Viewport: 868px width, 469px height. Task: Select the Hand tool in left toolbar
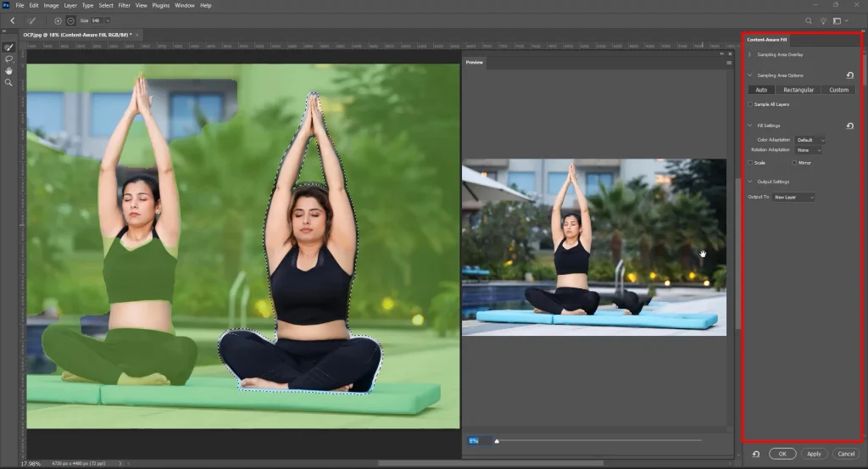click(8, 71)
